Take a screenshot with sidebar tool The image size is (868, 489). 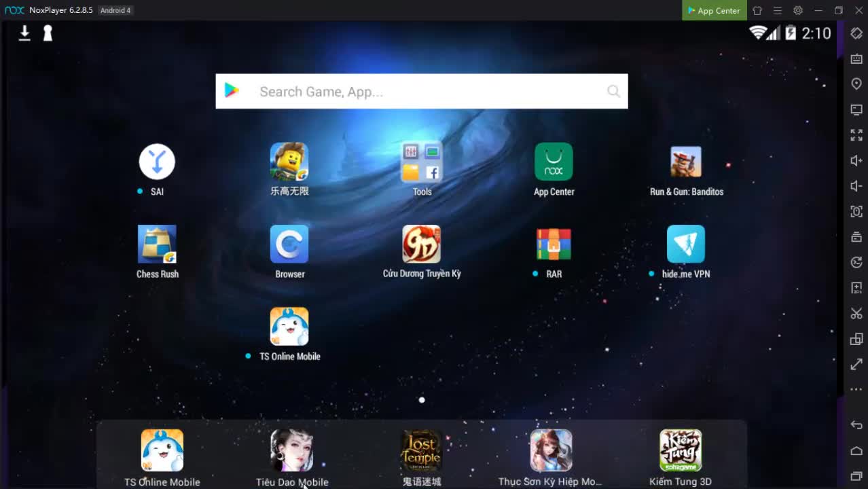pyautogui.click(x=856, y=211)
